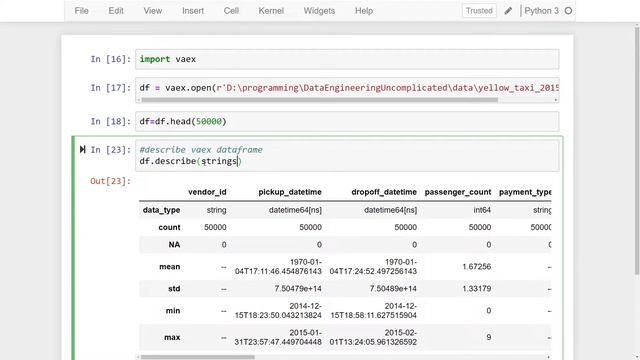Click the Out[23] prompt label

click(111, 181)
